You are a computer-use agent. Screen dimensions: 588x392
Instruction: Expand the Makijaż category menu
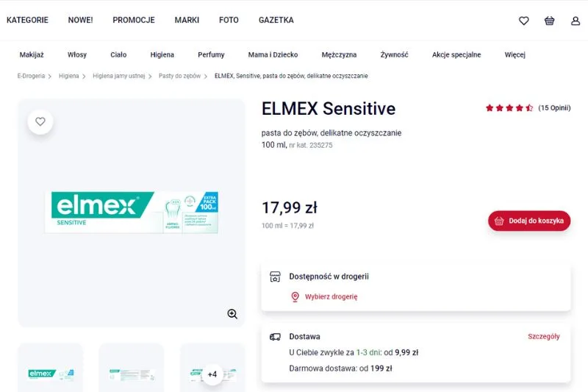coord(32,54)
